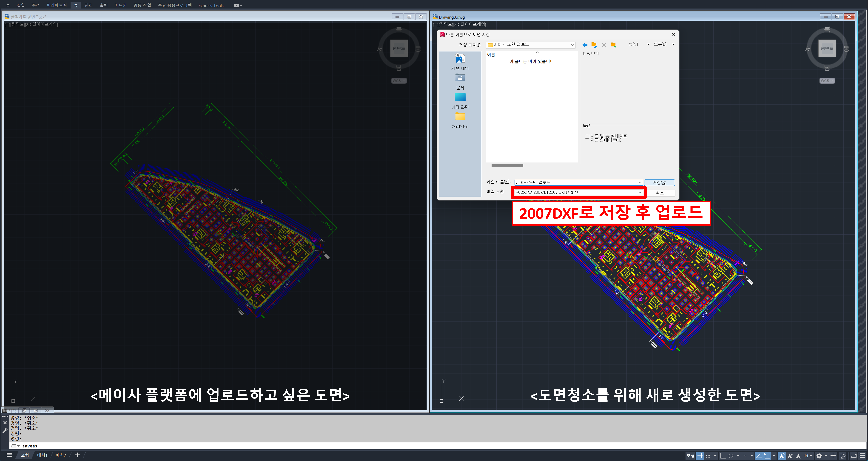Open 파라메트릭 ribbon tab

coord(57,5)
